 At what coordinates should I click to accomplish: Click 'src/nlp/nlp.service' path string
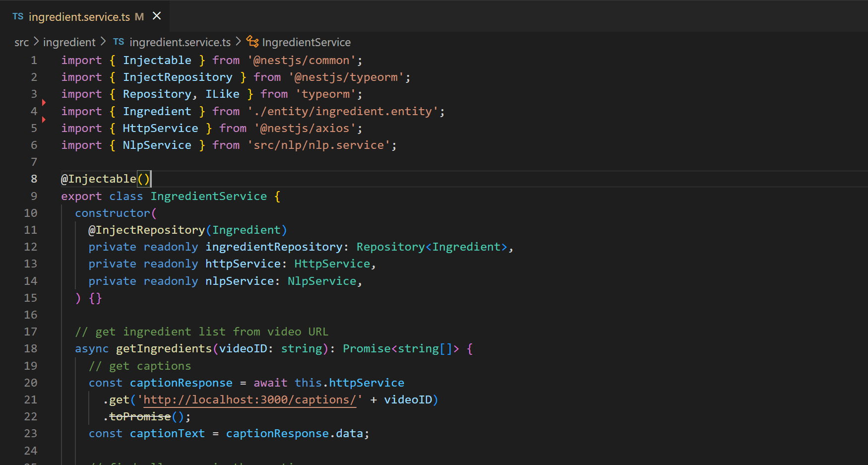(x=318, y=145)
